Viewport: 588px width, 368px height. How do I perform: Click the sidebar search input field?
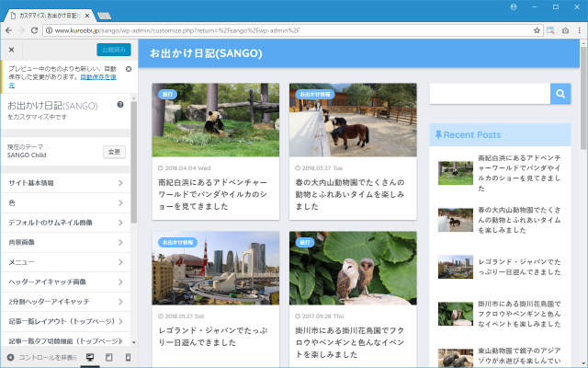pyautogui.click(x=490, y=93)
